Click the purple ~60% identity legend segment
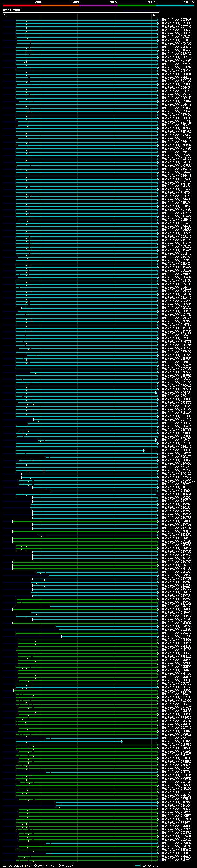197x868 pixels. point(99,6)
